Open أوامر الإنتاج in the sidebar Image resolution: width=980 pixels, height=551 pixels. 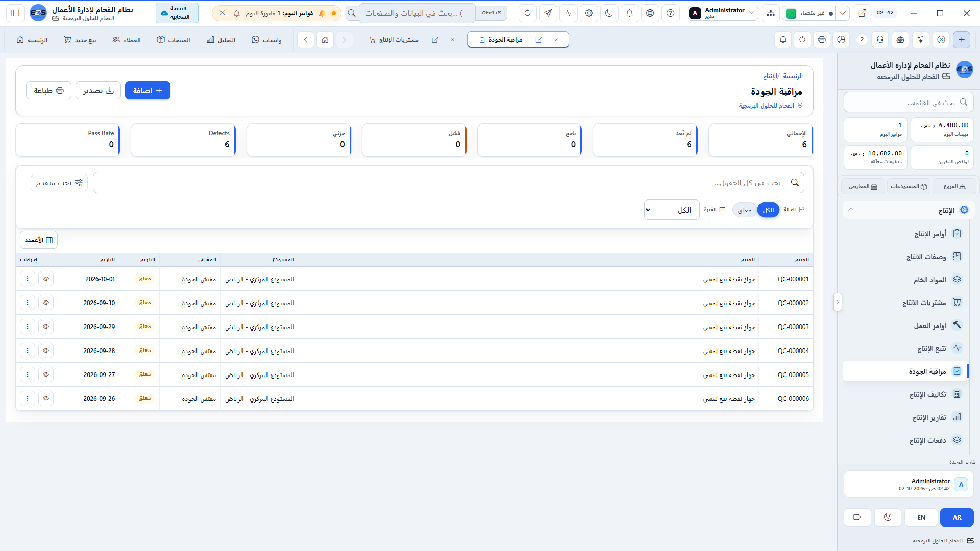tap(906, 234)
